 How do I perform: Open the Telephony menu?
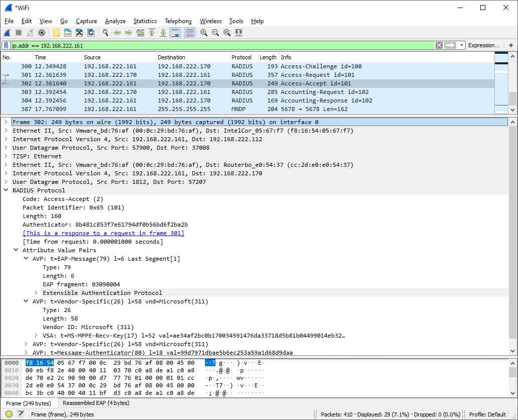[x=178, y=21]
